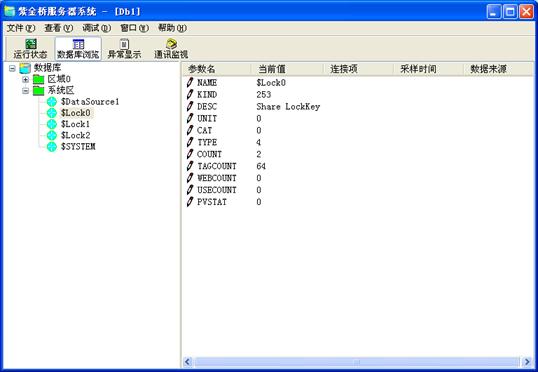Open the 文件 menu

click(x=21, y=28)
